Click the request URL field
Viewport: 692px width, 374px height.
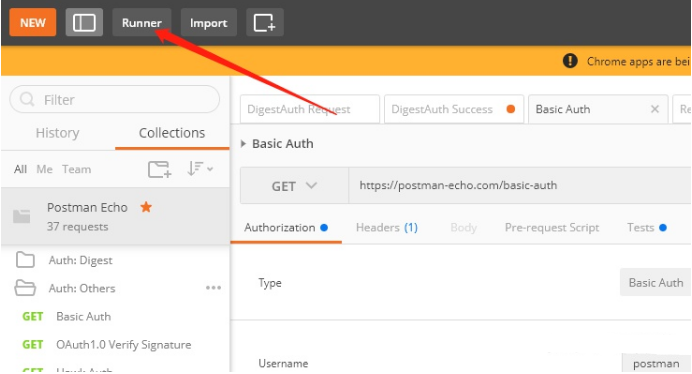click(x=520, y=185)
